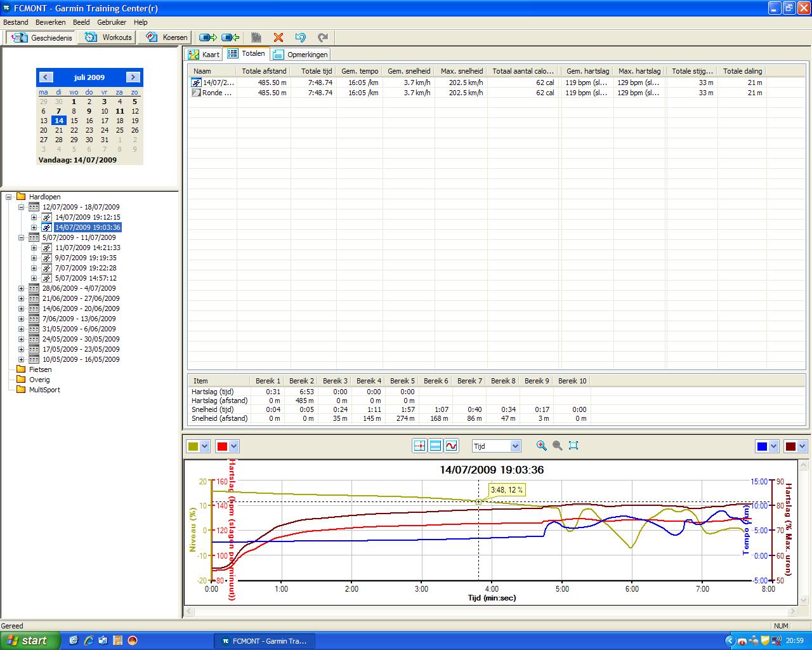Viewport: 812px width, 650px height.
Task: Zoom in on the chart
Action: click(541, 446)
